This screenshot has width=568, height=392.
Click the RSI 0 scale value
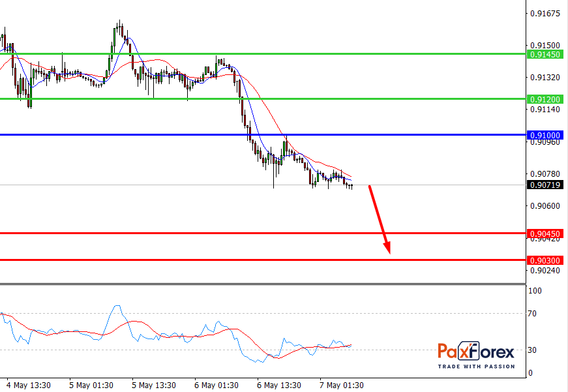coord(531,373)
